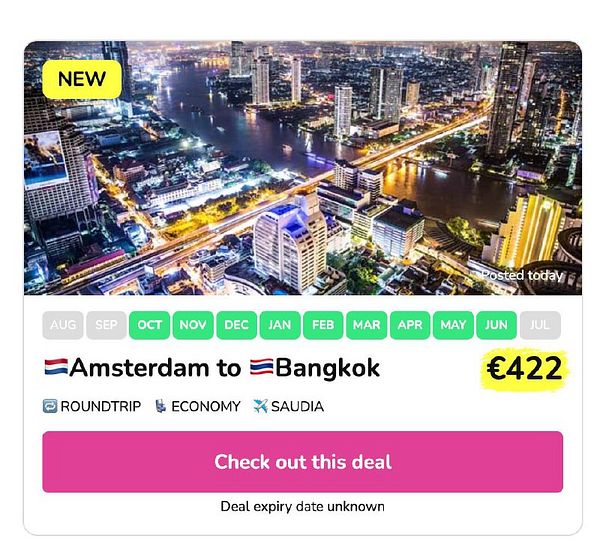Click the Thailand flag icon
This screenshot has height=557, width=600.
click(262, 367)
